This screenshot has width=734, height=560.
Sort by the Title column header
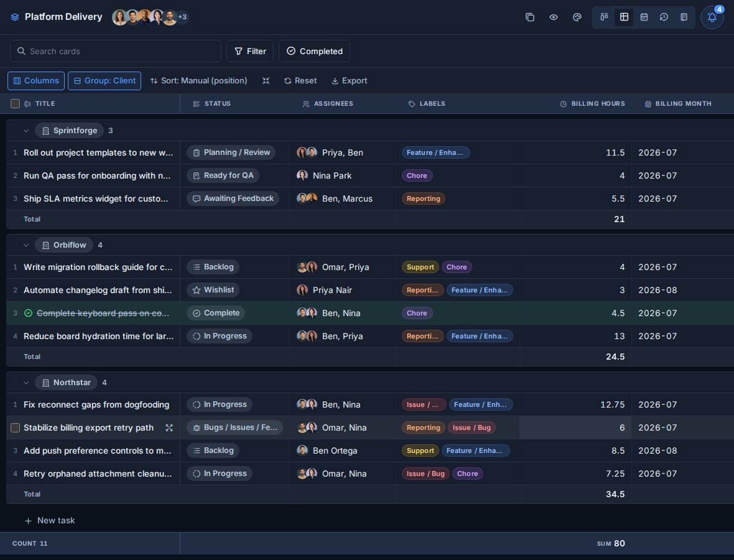45,103
